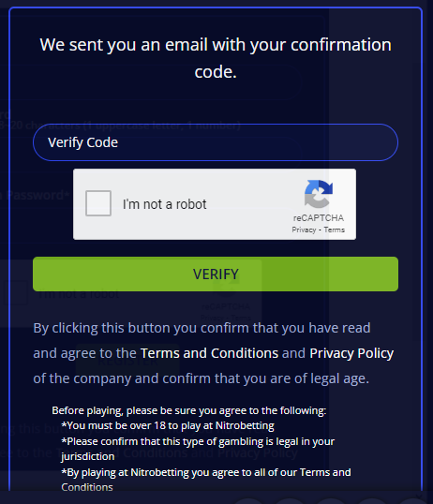Viewport: 433px width, 504px height.
Task: Check the I'm not a robot checkbox
Action: click(98, 203)
